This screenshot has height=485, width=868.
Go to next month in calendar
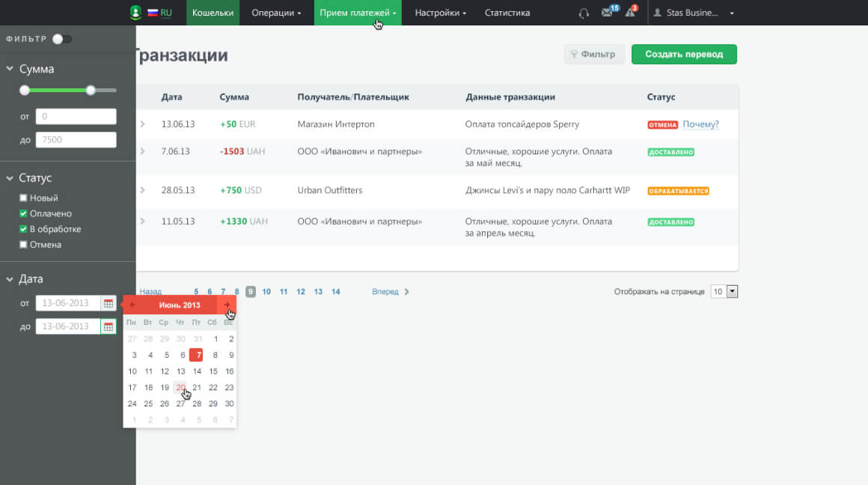click(x=227, y=305)
